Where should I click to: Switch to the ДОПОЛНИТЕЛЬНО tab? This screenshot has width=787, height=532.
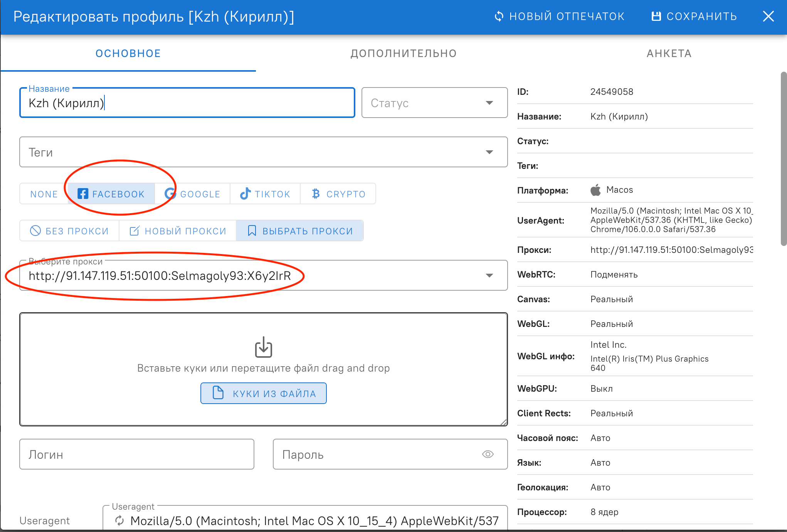(404, 53)
